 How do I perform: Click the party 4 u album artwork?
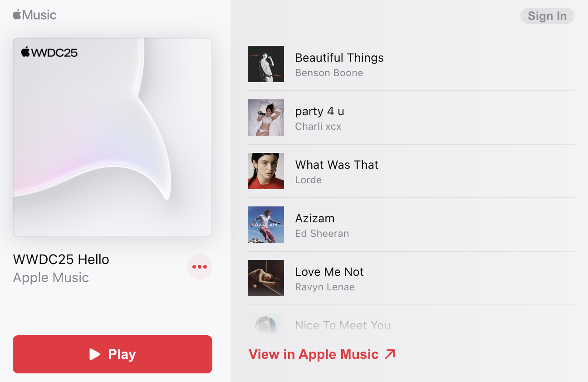266,118
